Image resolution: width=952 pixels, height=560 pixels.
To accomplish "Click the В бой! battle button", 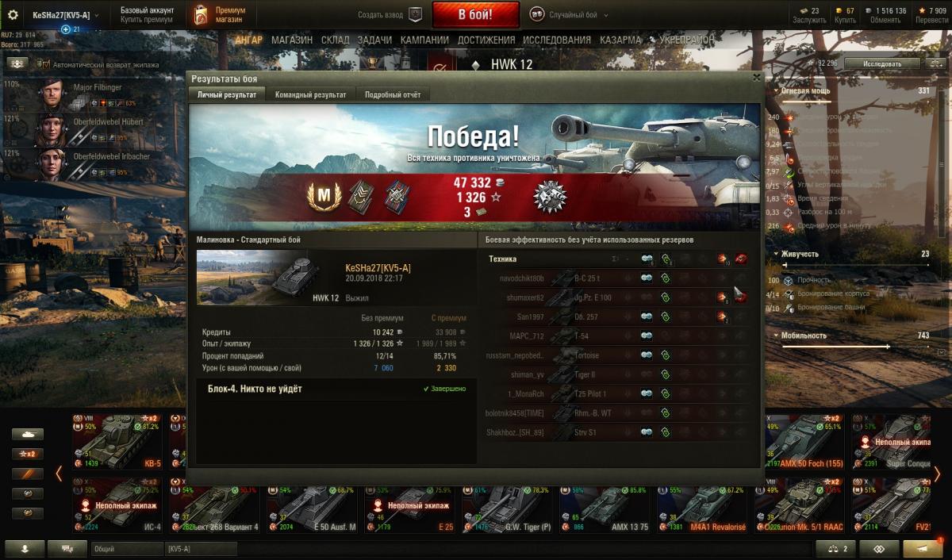I will tap(476, 14).
